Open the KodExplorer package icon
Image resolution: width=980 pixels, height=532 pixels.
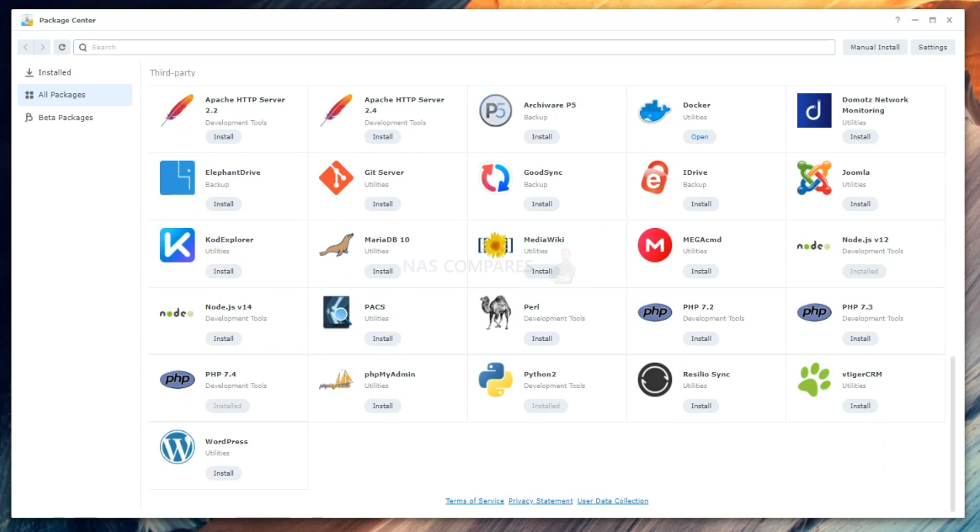(177, 245)
